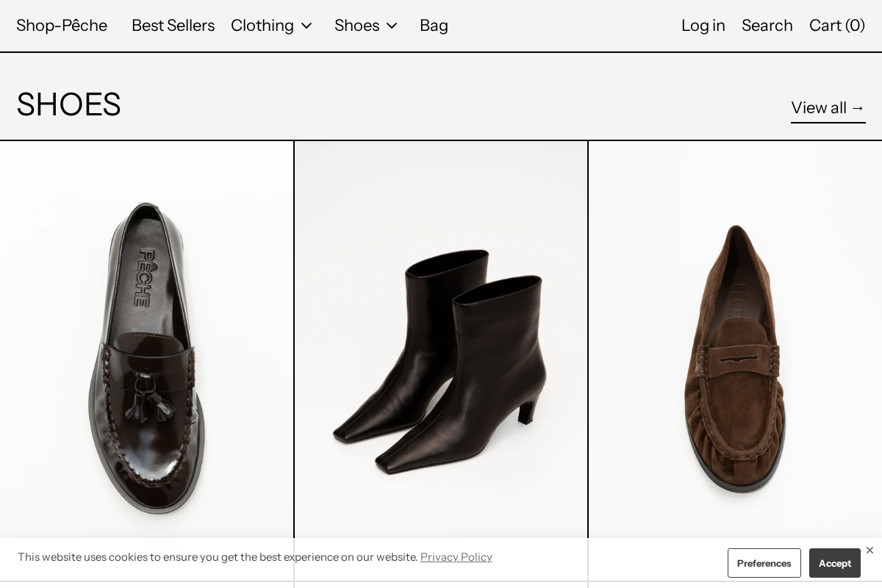This screenshot has width=882, height=588.
Task: Expand the Clothing dropdown menu
Action: click(262, 25)
